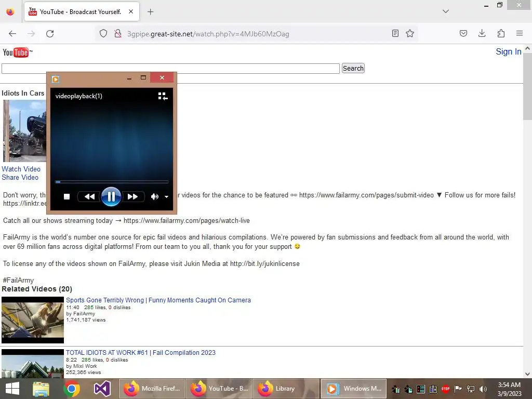Click the "#FailArmy" hashtag text
Image resolution: width=532 pixels, height=399 pixels.
tap(18, 280)
